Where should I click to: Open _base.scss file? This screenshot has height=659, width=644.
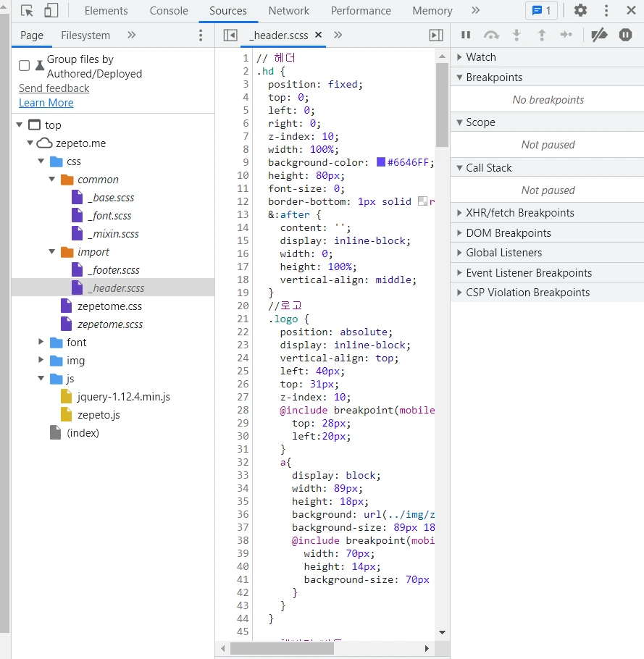[x=111, y=198]
